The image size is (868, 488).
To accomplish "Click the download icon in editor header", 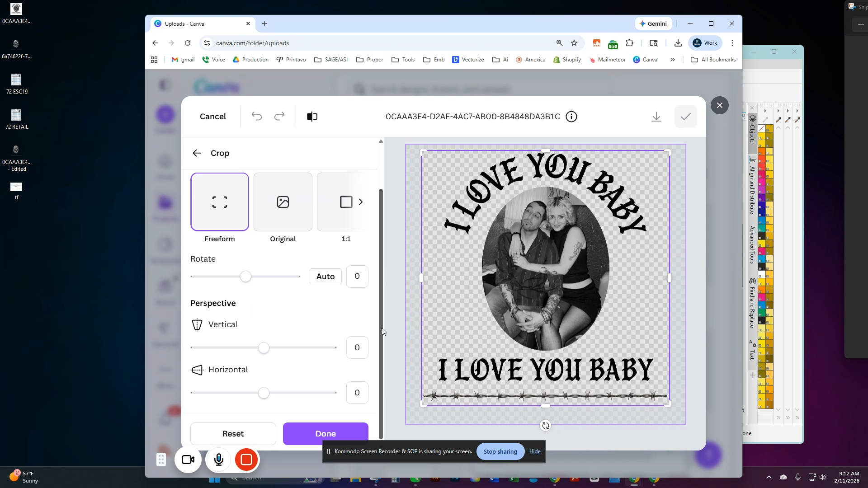I will [x=656, y=117].
